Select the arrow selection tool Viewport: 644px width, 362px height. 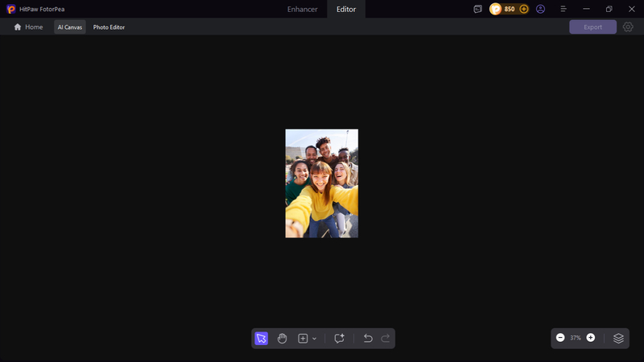[x=261, y=338]
